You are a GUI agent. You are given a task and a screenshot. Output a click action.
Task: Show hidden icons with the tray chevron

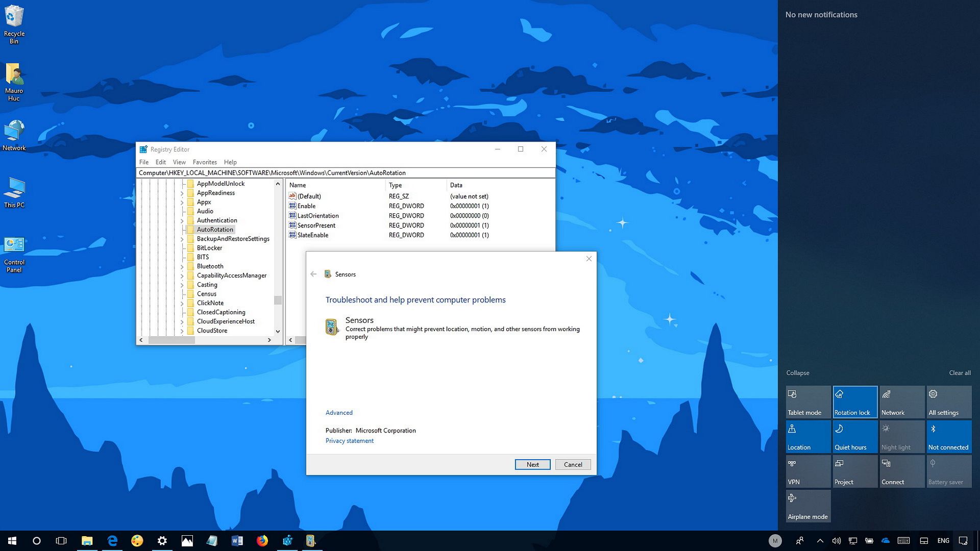click(x=820, y=540)
